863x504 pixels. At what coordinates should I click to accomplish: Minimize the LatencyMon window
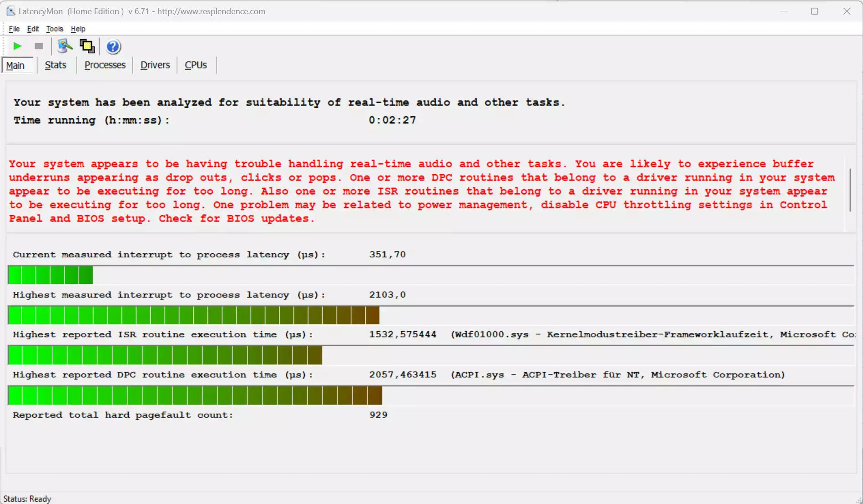click(x=783, y=11)
